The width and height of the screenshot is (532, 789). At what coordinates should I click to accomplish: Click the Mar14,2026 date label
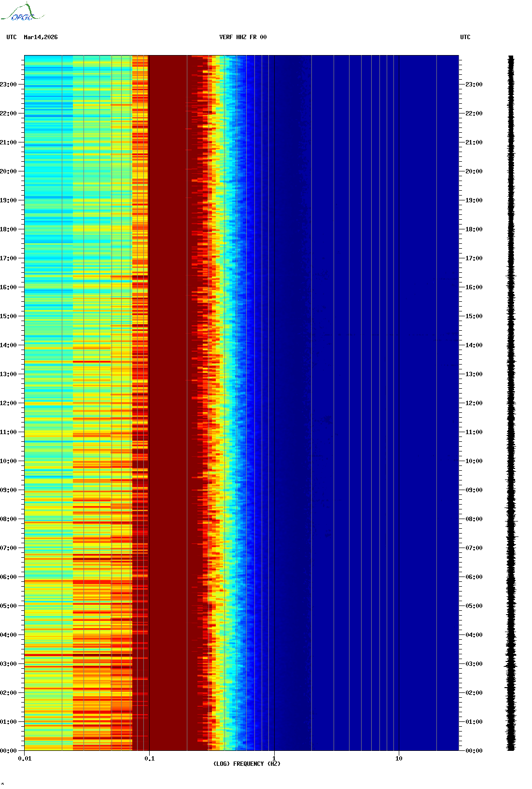pos(41,37)
